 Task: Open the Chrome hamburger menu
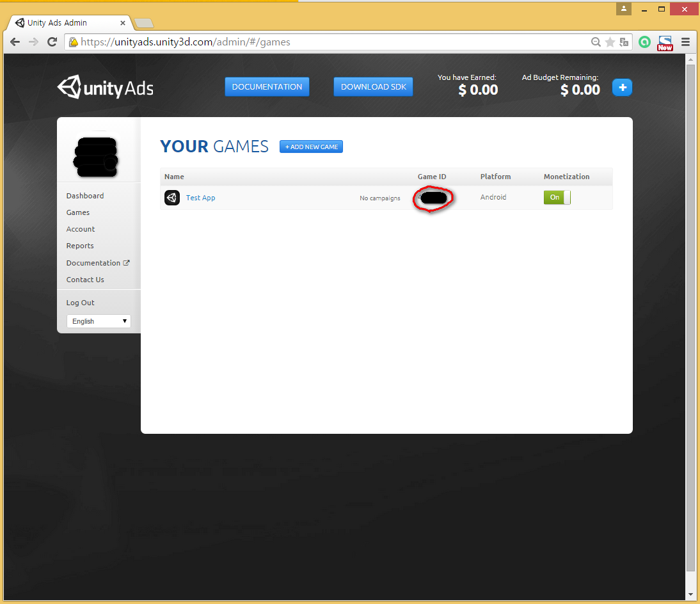tap(686, 42)
